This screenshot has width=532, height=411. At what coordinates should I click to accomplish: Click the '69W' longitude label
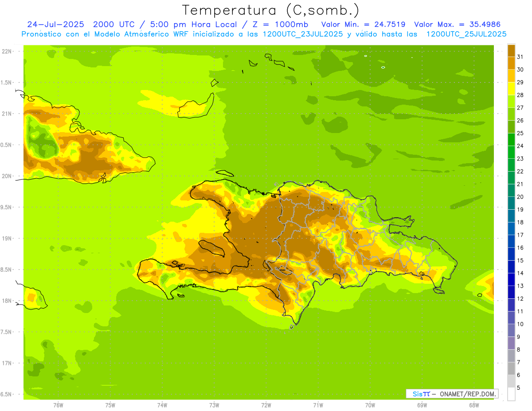point(422,405)
